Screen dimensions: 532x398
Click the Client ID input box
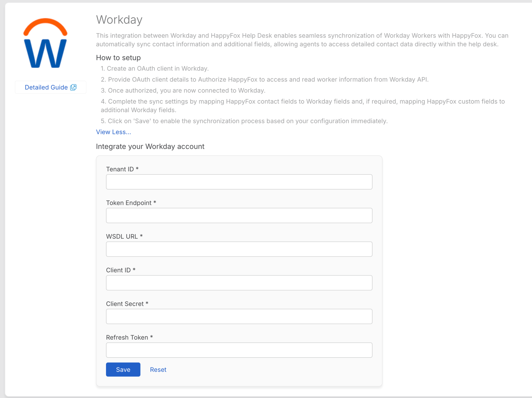(x=239, y=283)
